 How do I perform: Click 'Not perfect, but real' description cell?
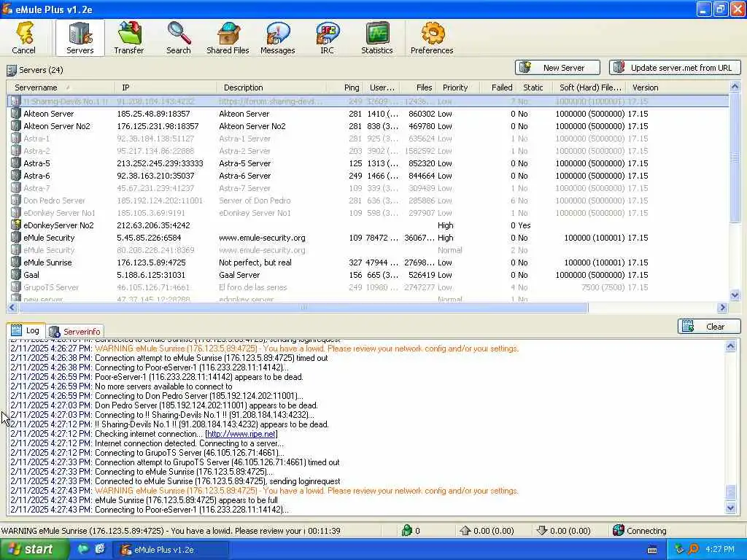click(255, 262)
